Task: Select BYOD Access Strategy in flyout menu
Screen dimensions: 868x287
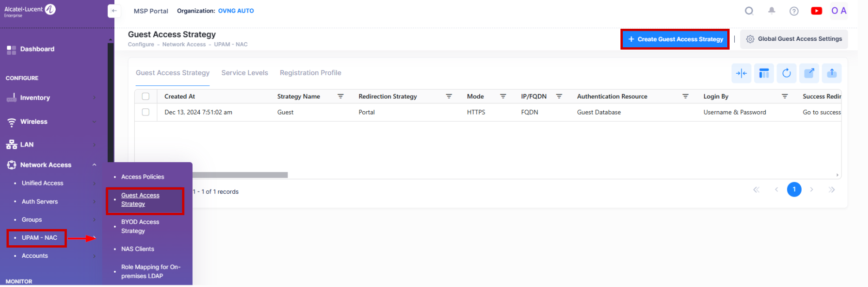Action: pos(140,227)
